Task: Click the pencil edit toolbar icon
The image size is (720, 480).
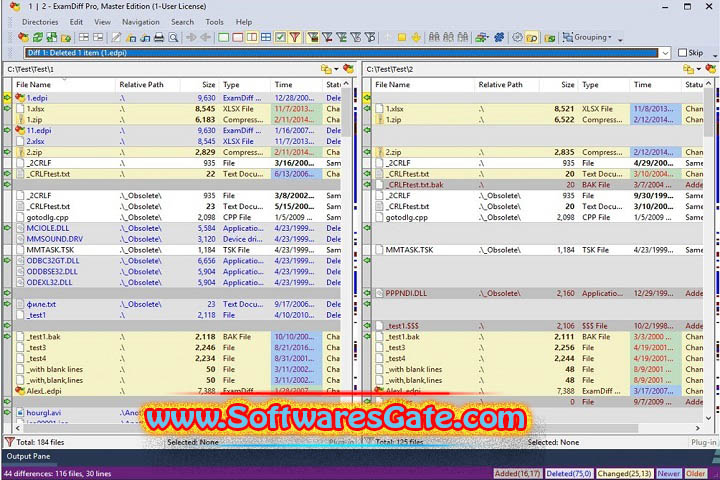Action: (116, 37)
